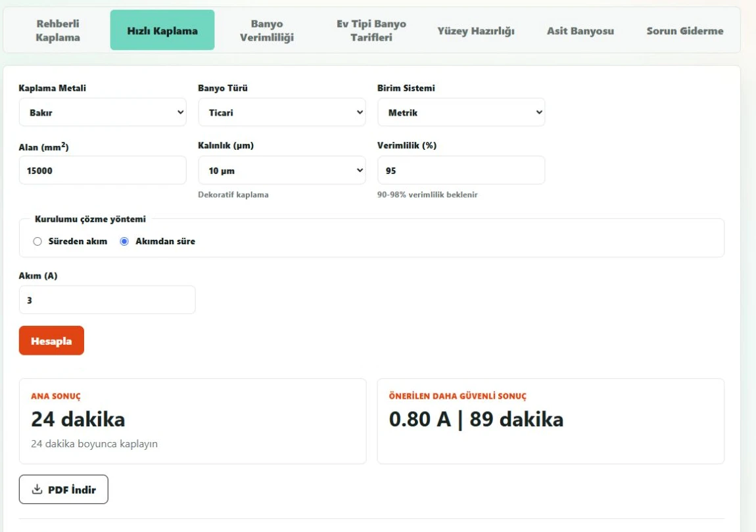Click the 24 dakika main result

point(78,419)
